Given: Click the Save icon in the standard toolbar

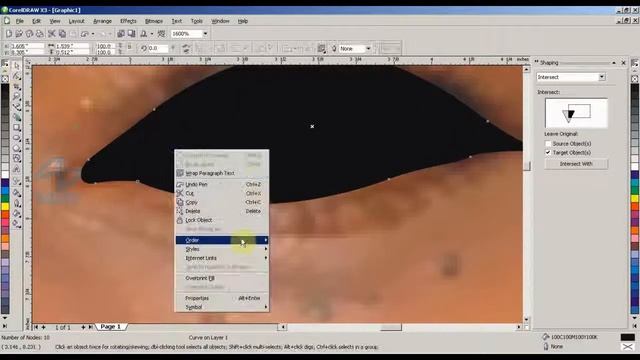Looking at the screenshot, I should 29,33.
